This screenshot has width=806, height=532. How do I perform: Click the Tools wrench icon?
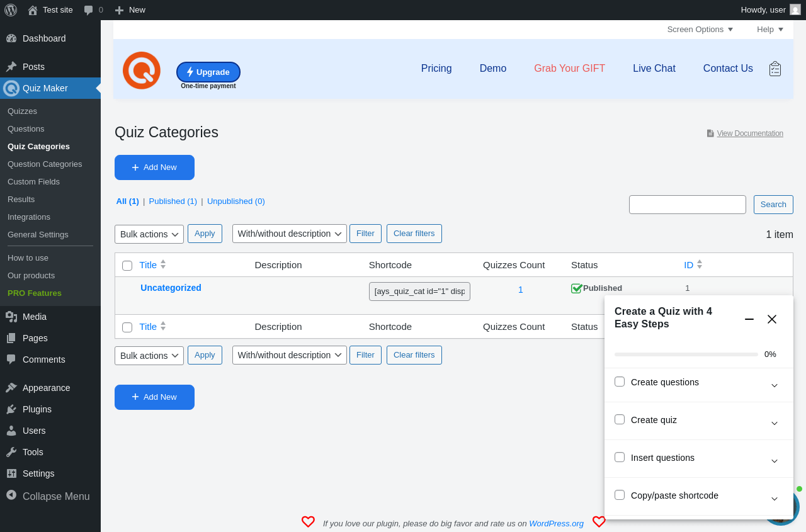[11, 452]
